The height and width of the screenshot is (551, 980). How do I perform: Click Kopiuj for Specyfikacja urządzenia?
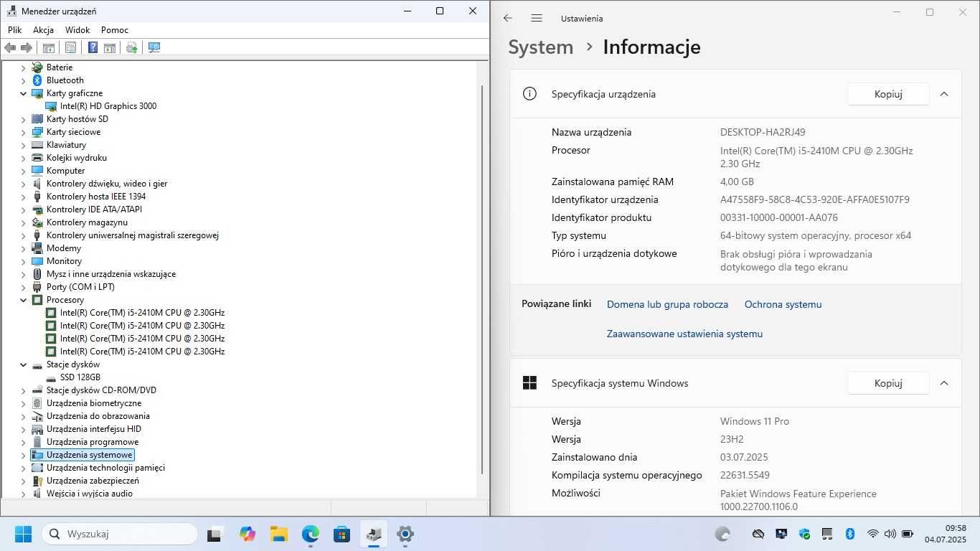click(x=888, y=94)
